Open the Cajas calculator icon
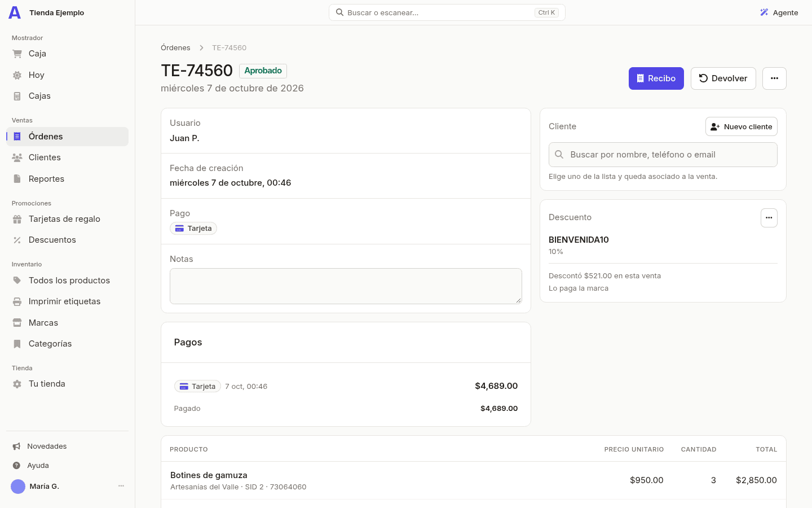This screenshot has height=508, width=812. (17, 96)
